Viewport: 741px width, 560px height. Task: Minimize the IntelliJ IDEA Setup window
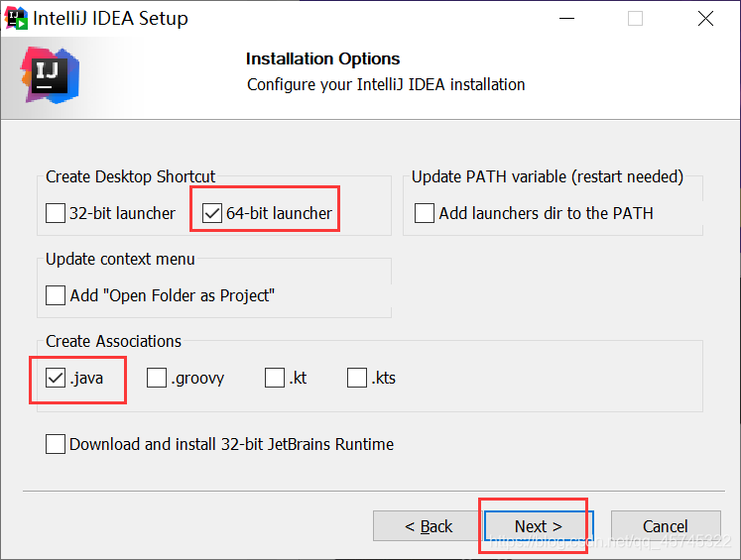coord(566,19)
